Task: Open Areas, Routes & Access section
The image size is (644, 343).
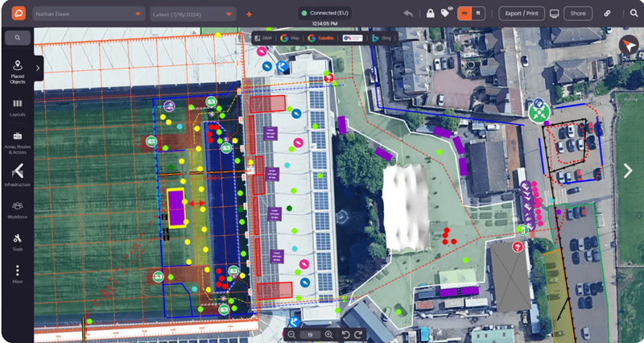Action: tap(18, 143)
